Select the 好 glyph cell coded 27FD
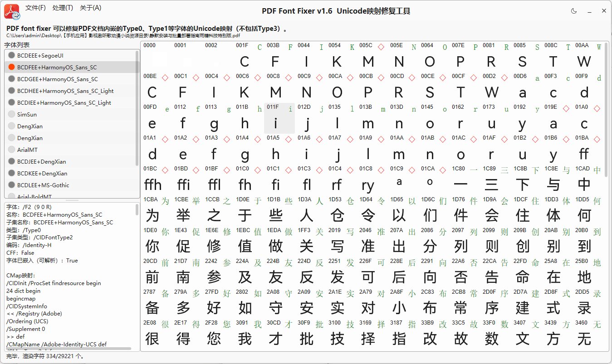Screen dimensions: 612x364 (218, 303)
